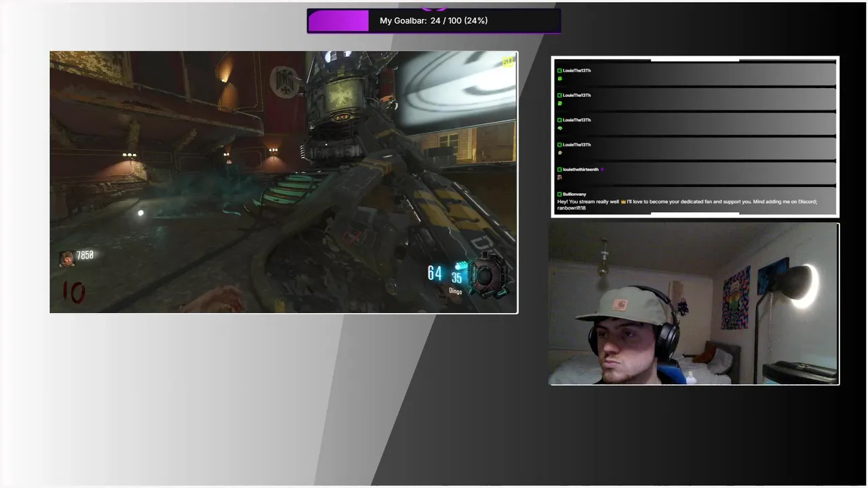
Task: Click the purple goalbar progress fill
Action: (x=338, y=21)
